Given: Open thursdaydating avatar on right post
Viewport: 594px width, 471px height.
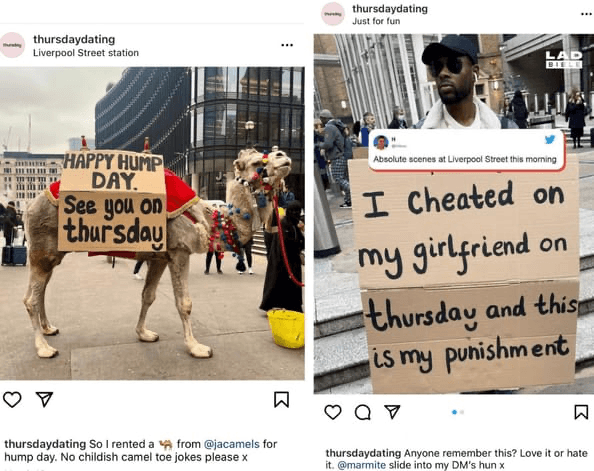Looking at the screenshot, I should point(333,14).
